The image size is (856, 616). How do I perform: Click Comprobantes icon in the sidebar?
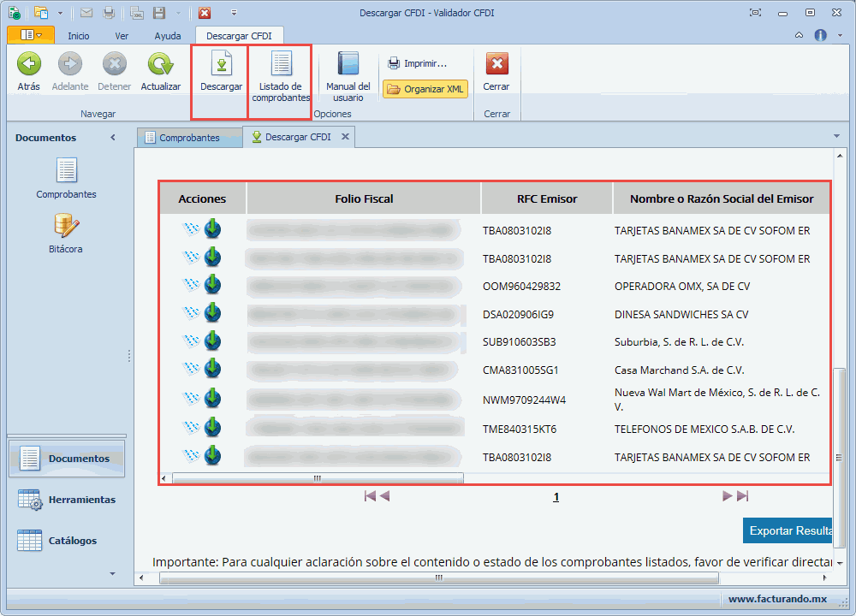point(66,172)
